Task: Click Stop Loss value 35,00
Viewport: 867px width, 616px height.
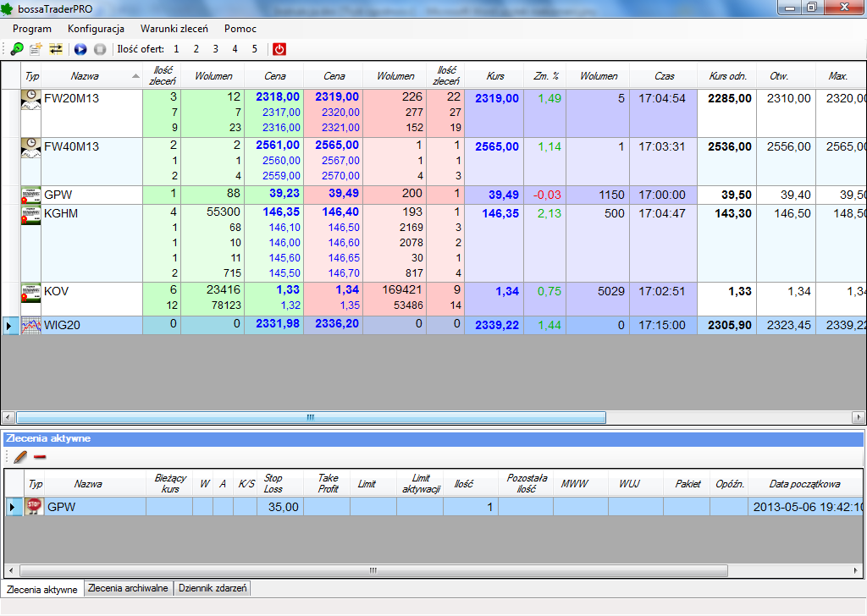Action: coord(283,507)
